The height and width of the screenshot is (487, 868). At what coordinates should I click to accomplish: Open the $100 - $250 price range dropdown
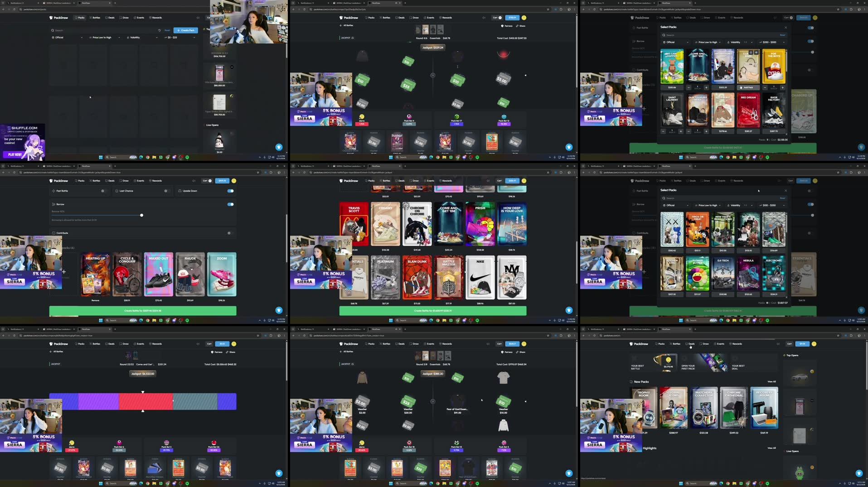772,205
